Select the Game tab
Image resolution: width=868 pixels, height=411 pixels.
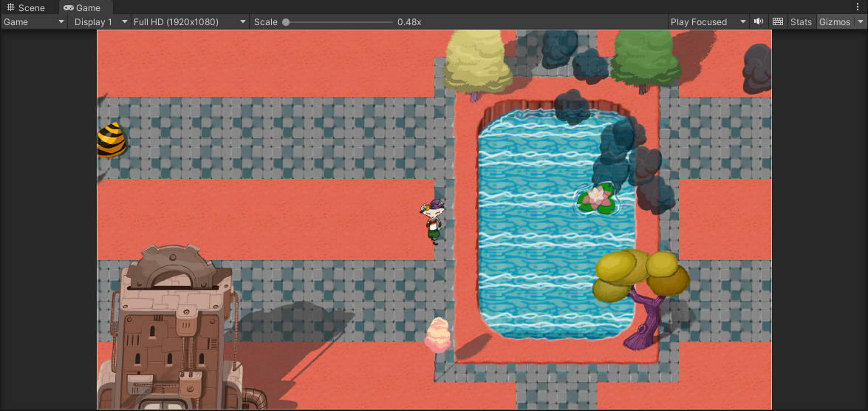(x=82, y=7)
